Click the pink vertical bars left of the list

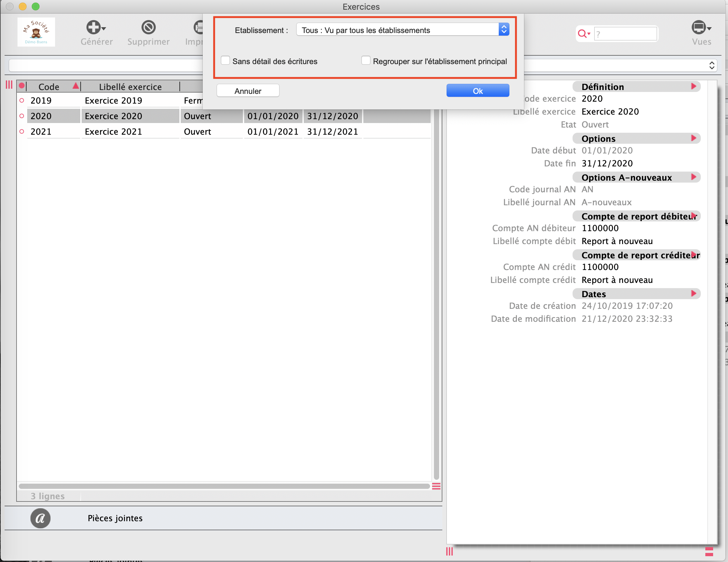pyautogui.click(x=9, y=84)
